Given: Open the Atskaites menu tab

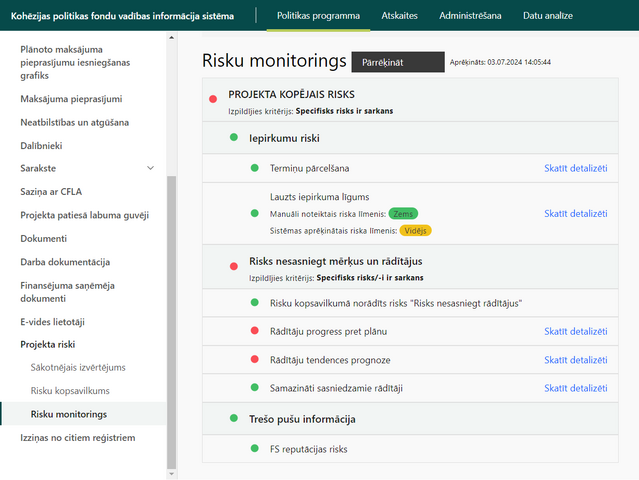Looking at the screenshot, I should (399, 15).
